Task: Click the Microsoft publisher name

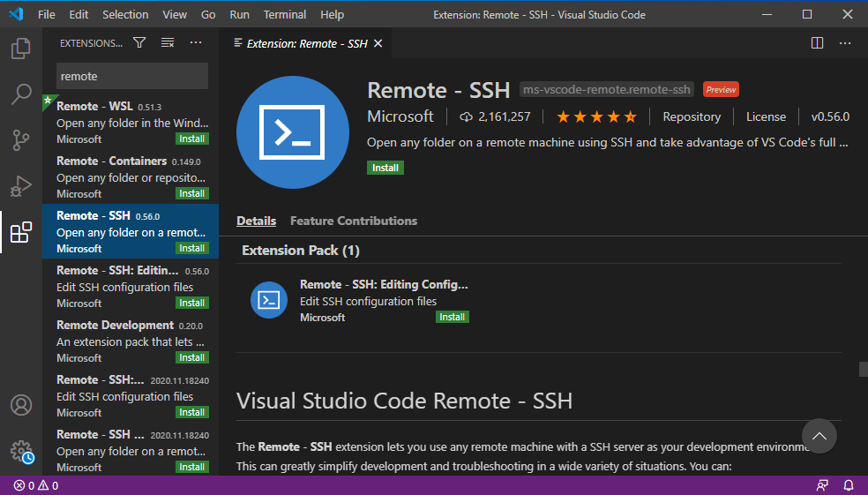Action: coord(400,116)
